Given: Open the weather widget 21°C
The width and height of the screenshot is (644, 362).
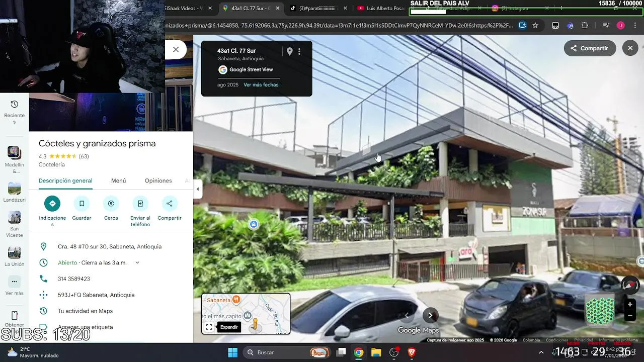Looking at the screenshot, I should (33, 352).
